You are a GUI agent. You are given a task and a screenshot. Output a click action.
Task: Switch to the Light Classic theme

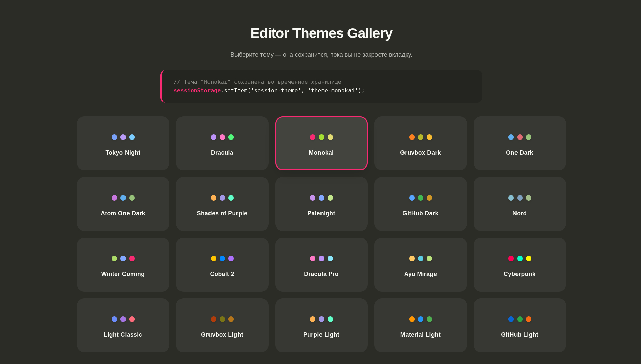(123, 325)
